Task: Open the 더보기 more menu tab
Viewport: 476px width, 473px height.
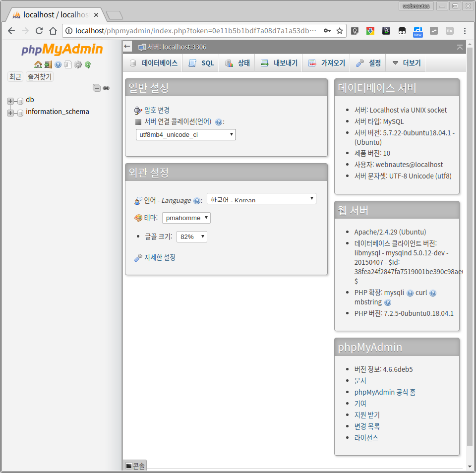Action: [x=406, y=63]
